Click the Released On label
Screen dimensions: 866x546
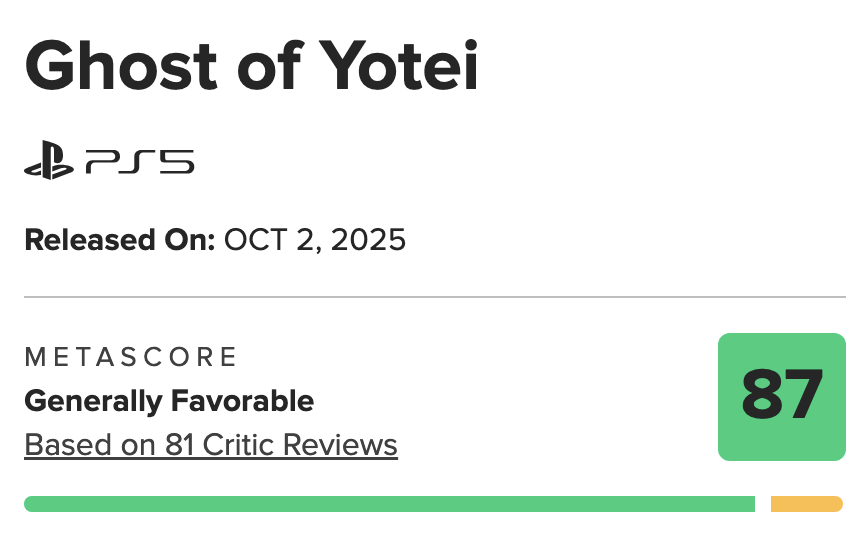click(119, 240)
